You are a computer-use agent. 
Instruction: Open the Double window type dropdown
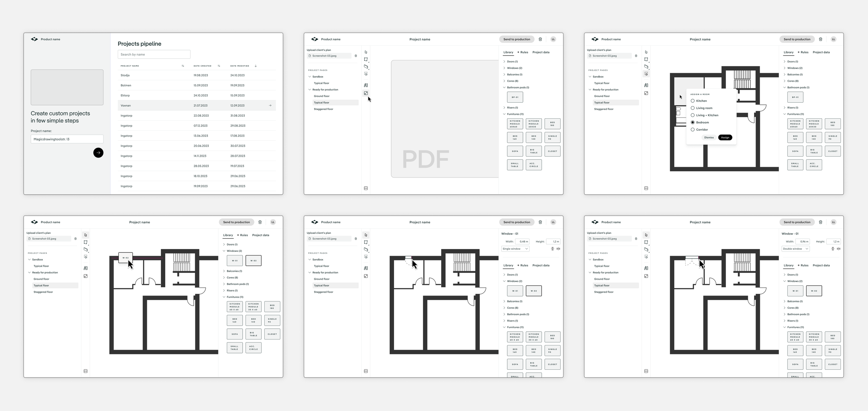click(x=795, y=249)
